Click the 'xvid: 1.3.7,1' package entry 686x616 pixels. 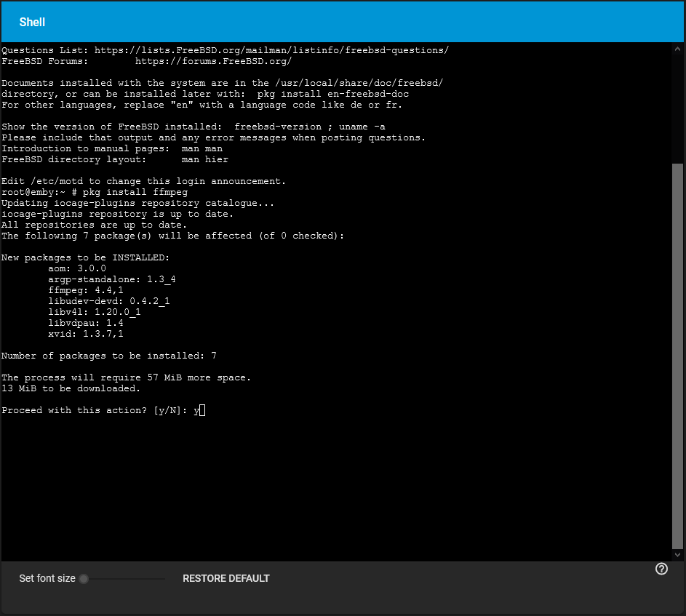(x=86, y=334)
